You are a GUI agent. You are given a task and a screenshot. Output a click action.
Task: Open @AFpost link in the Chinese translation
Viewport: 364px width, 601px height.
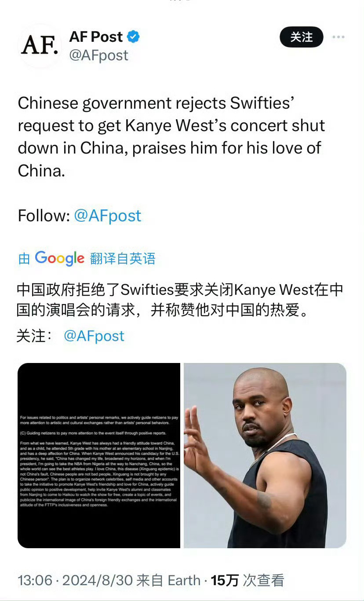pyautogui.click(x=94, y=336)
